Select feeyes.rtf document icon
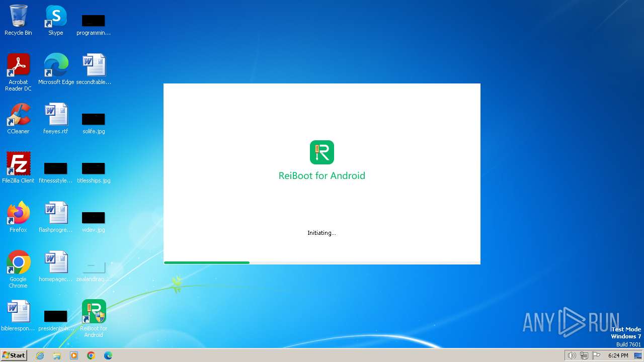644x362 pixels. click(x=56, y=119)
